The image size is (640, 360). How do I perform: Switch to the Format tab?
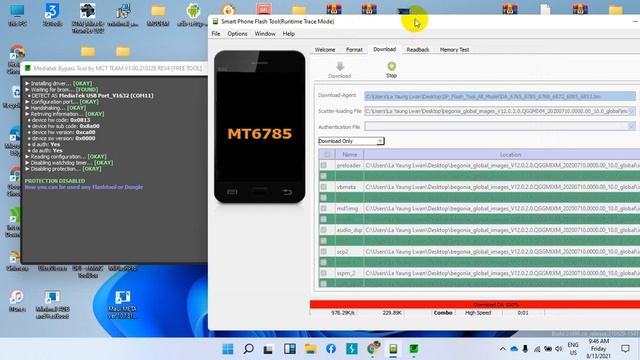tap(354, 50)
